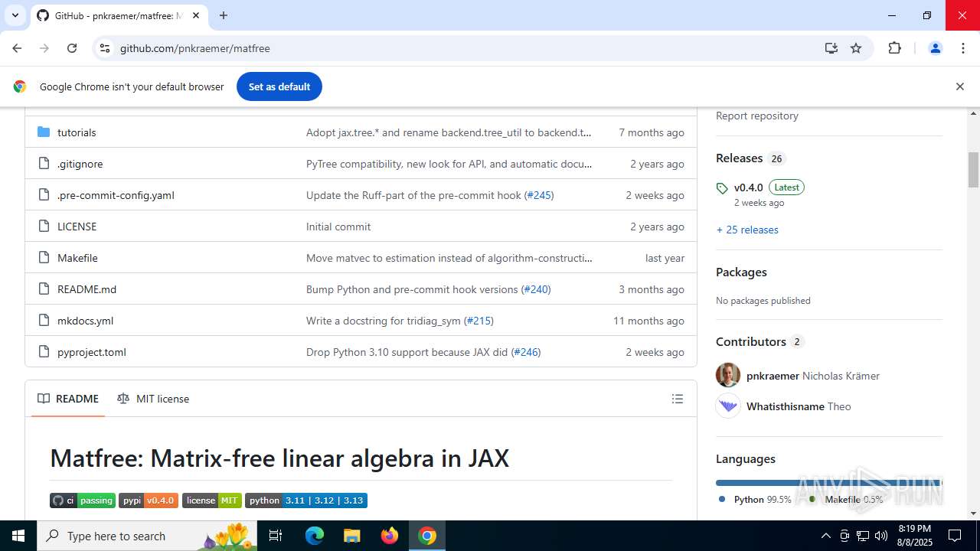Open Task View on taskbar
Viewport: 980px width, 551px height.
pyautogui.click(x=276, y=536)
